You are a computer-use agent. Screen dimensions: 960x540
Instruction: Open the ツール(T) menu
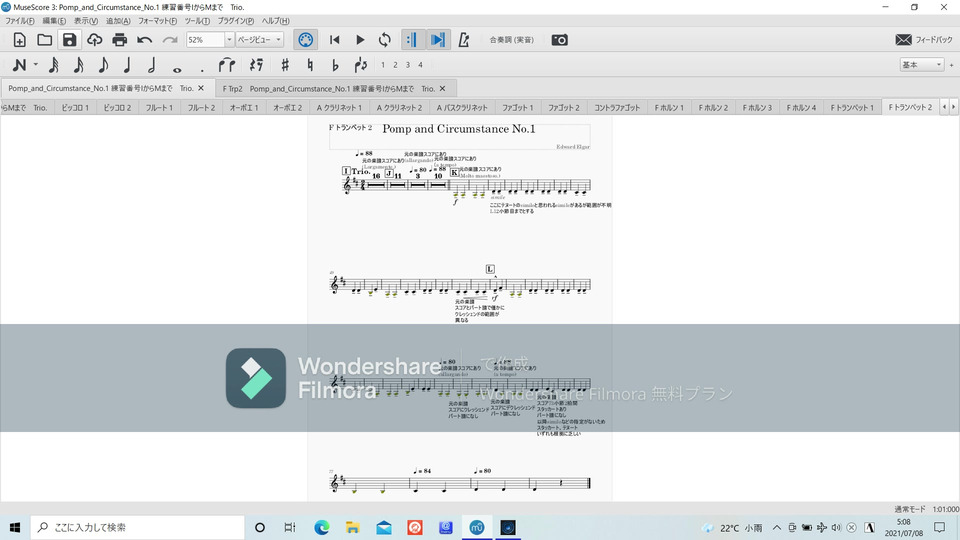(x=197, y=21)
